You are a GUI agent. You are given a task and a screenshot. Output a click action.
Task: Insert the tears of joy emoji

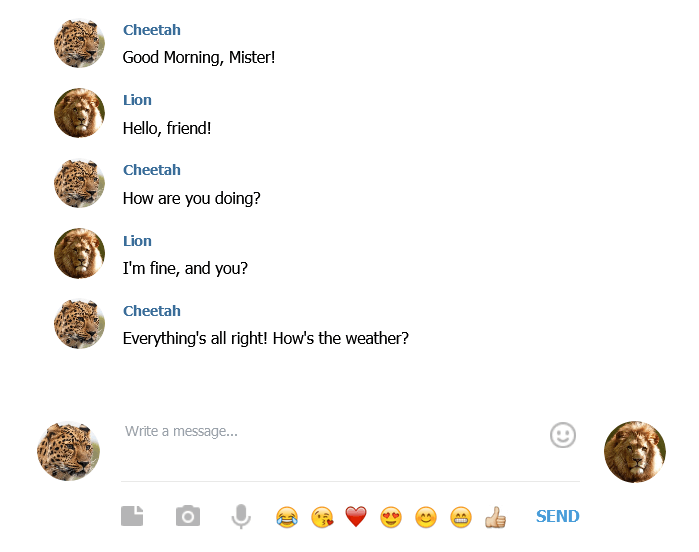click(x=287, y=517)
